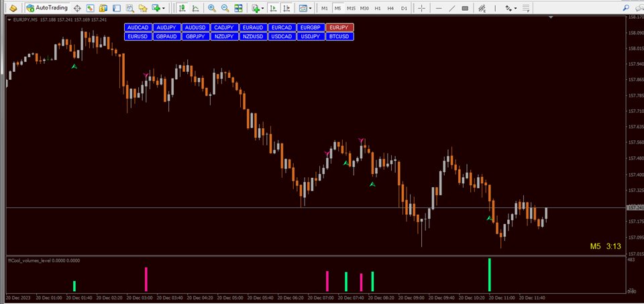644x304 pixels.
Task: Open the Navigator folder-star icon
Action: click(143, 8)
